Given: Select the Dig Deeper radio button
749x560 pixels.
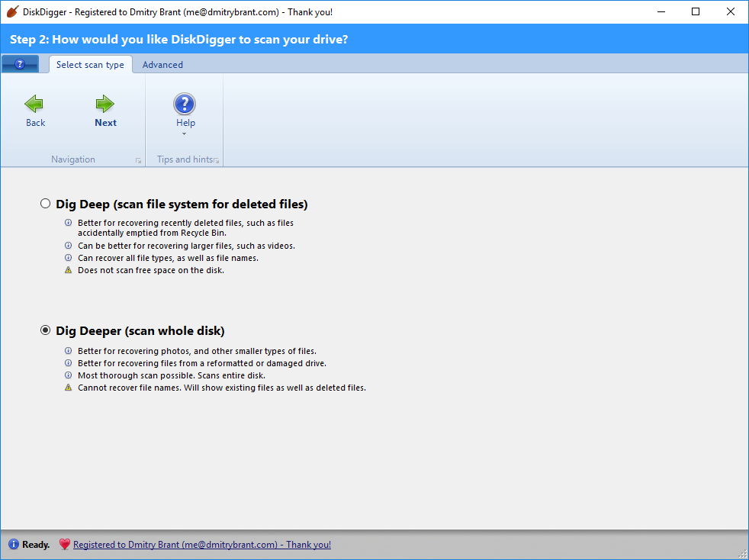Looking at the screenshot, I should 45,330.
